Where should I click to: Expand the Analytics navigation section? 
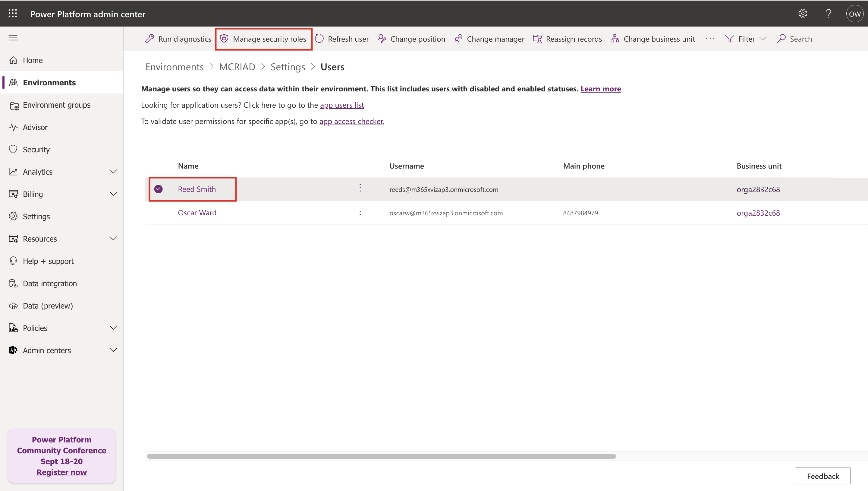coord(113,172)
